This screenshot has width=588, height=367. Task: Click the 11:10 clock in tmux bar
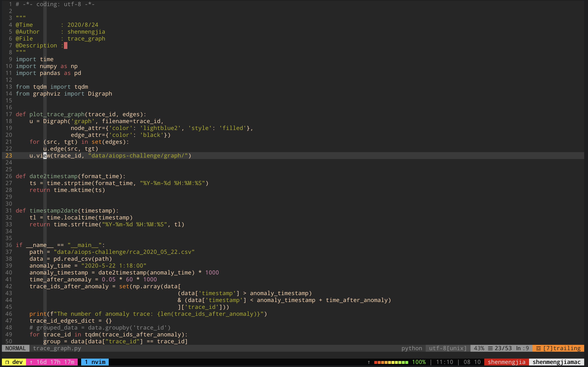[444, 362]
